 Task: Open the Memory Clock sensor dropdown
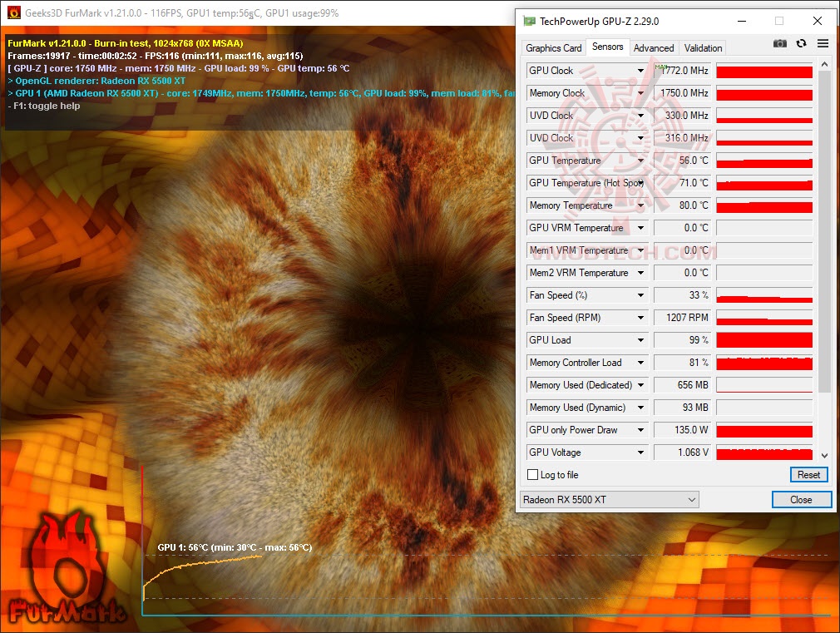(640, 93)
